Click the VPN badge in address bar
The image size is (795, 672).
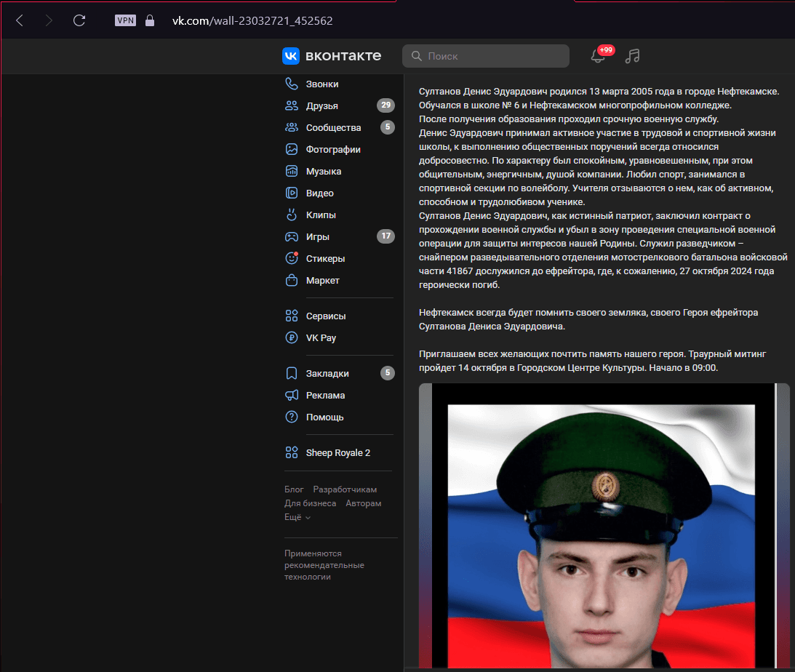click(x=125, y=21)
